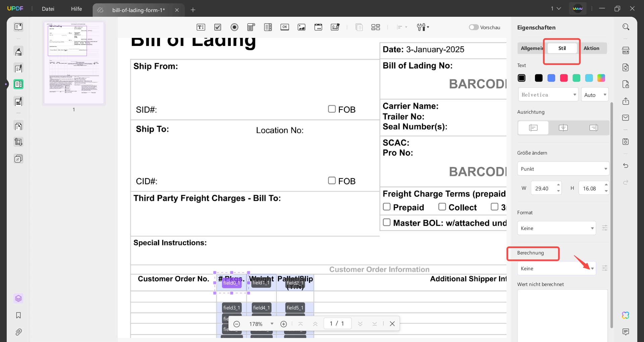Open the Berechnung Keine dropdown
The width and height of the screenshot is (644, 342).
(557, 268)
